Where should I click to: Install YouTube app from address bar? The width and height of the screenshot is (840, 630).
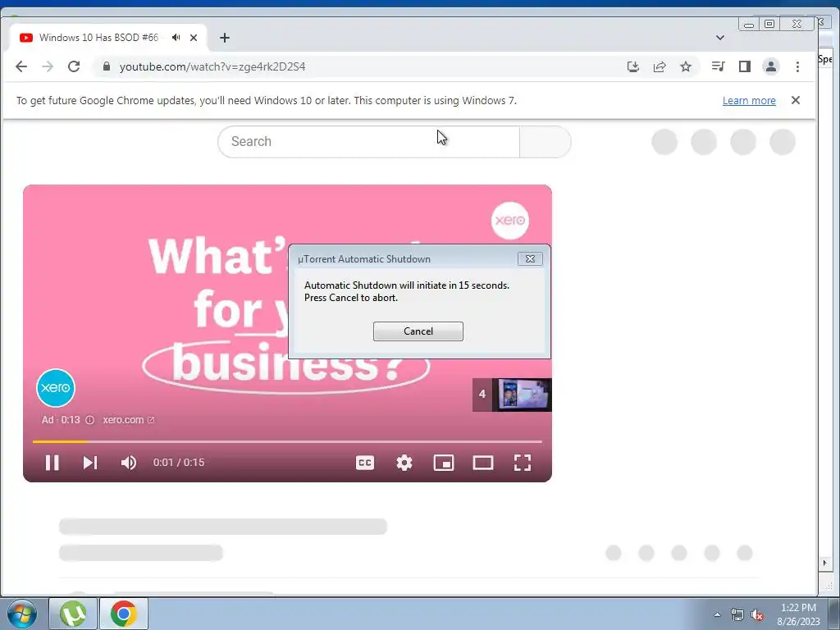633,66
